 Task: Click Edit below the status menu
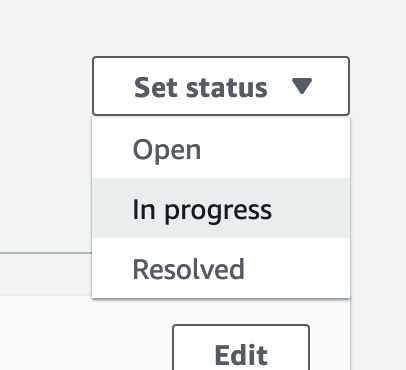241,347
